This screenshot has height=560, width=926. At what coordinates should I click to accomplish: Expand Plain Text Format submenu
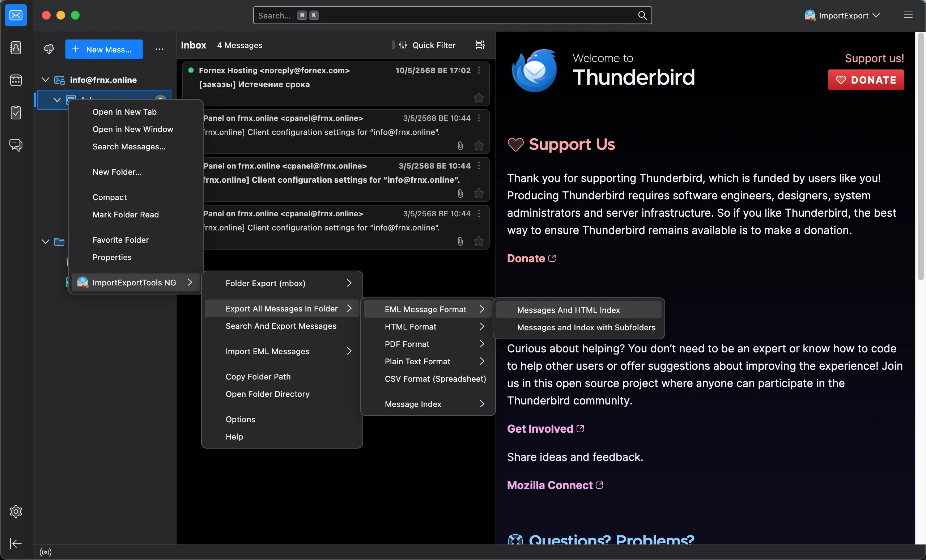(x=428, y=361)
